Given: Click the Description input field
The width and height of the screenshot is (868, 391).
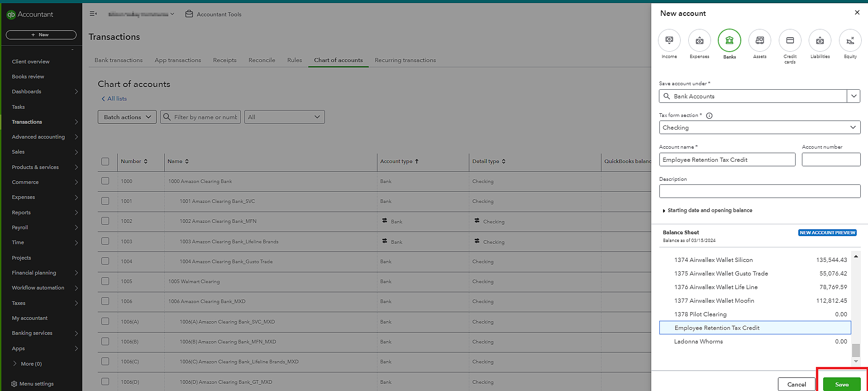Looking at the screenshot, I should click(x=759, y=191).
